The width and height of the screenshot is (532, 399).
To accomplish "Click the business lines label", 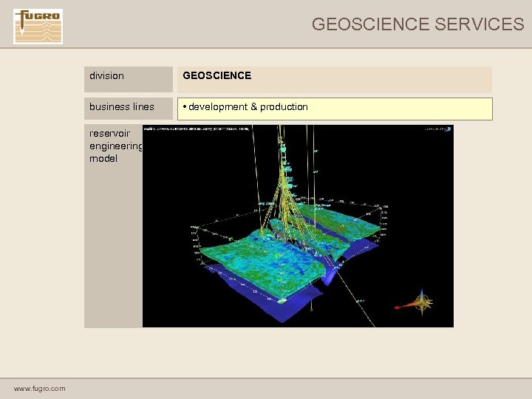I will click(129, 109).
